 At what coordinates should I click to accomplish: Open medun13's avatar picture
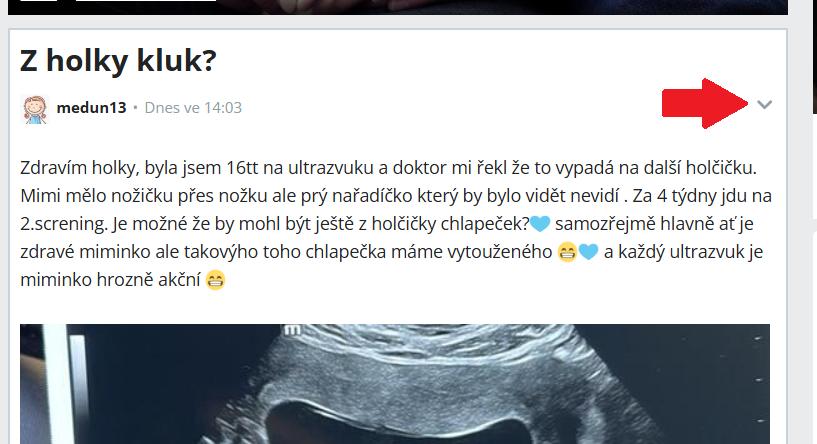click(35, 109)
